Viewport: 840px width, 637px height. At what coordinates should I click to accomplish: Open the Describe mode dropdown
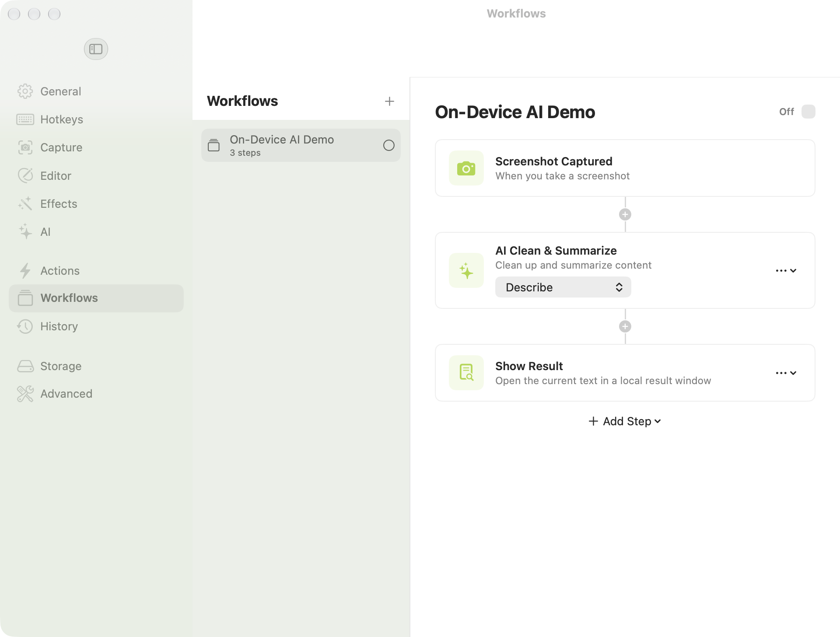[563, 287]
